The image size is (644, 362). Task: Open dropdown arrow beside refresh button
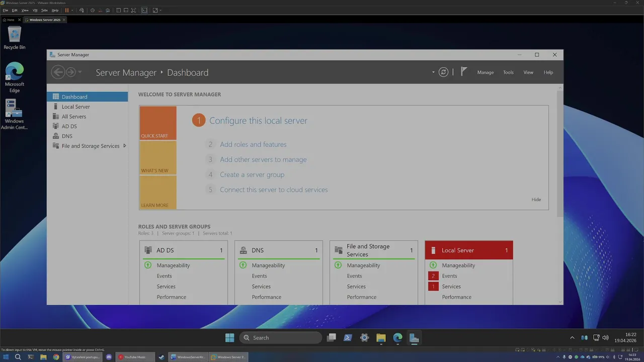[x=433, y=72]
